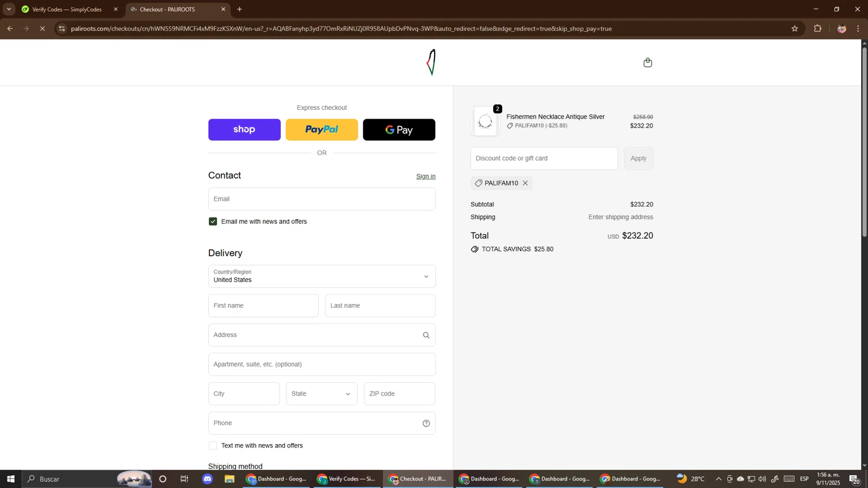868x488 pixels.
Task: Open the volume control in system tray
Action: pos(762,479)
